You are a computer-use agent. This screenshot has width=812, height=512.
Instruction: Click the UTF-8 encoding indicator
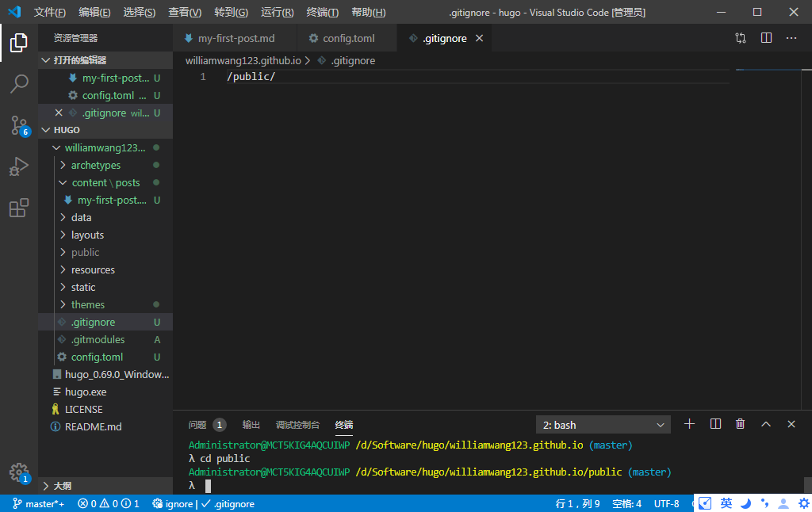(x=666, y=504)
